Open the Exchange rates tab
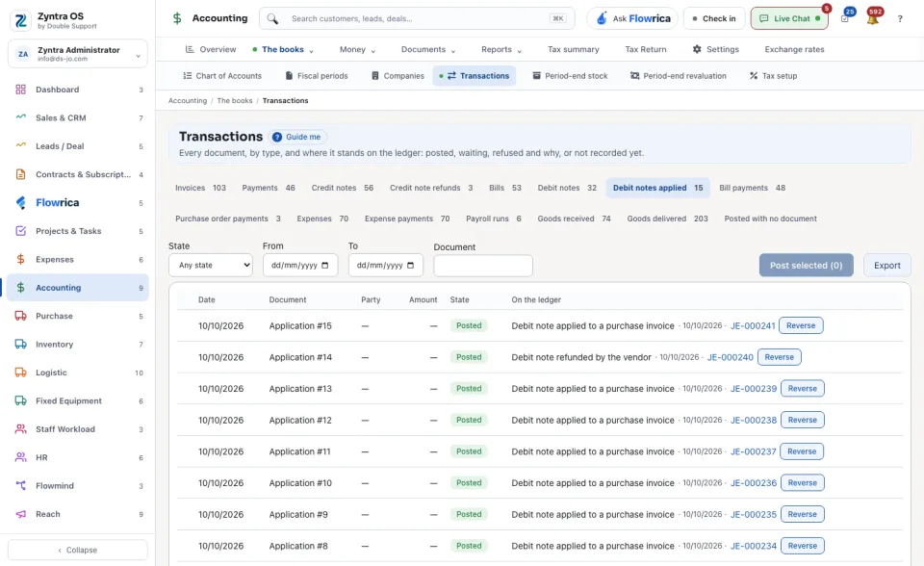 click(794, 49)
